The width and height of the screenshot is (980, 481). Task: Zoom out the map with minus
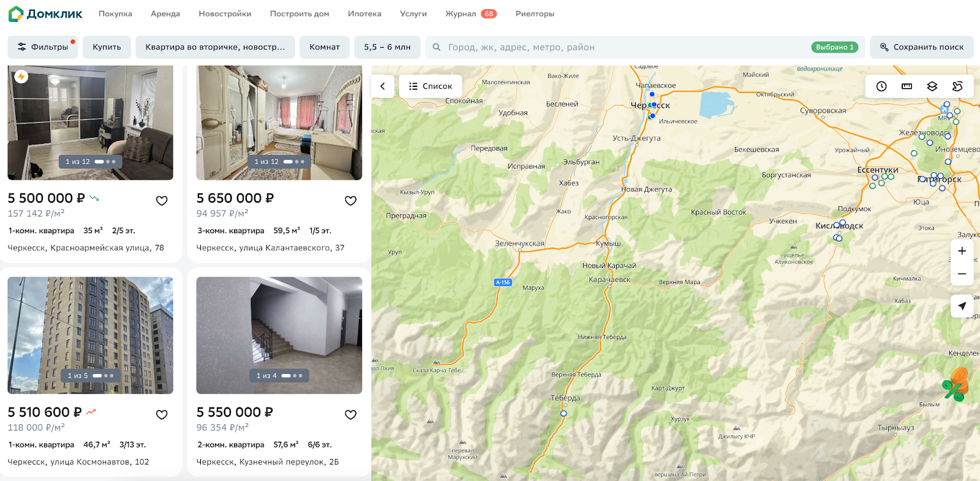pyautogui.click(x=962, y=274)
